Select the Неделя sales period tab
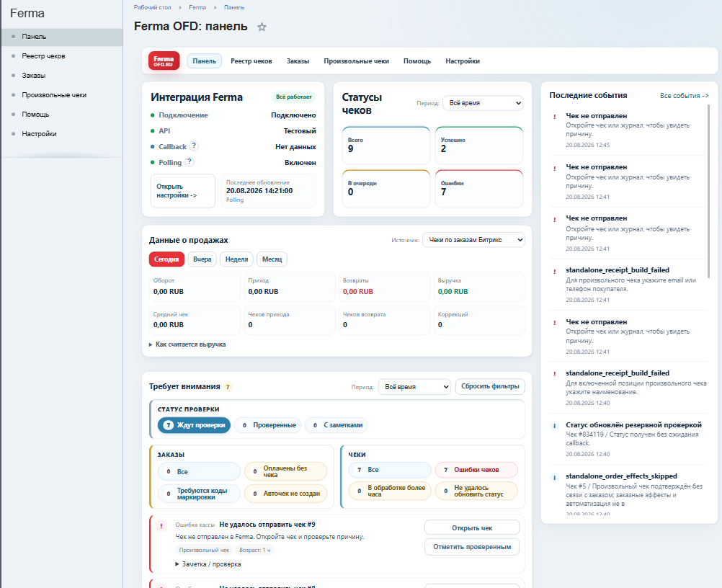722x588 pixels. pyautogui.click(x=236, y=259)
